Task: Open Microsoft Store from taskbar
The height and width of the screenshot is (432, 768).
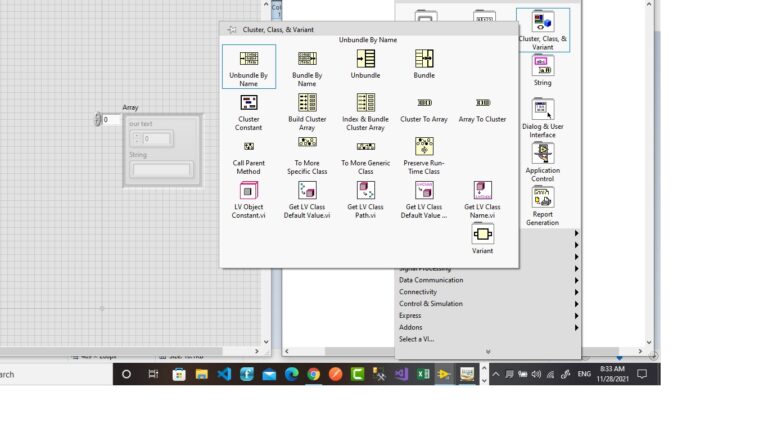Action: tap(179, 374)
